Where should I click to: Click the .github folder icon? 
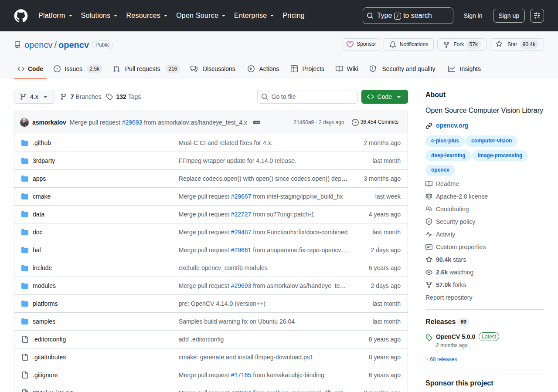[x=25, y=143]
